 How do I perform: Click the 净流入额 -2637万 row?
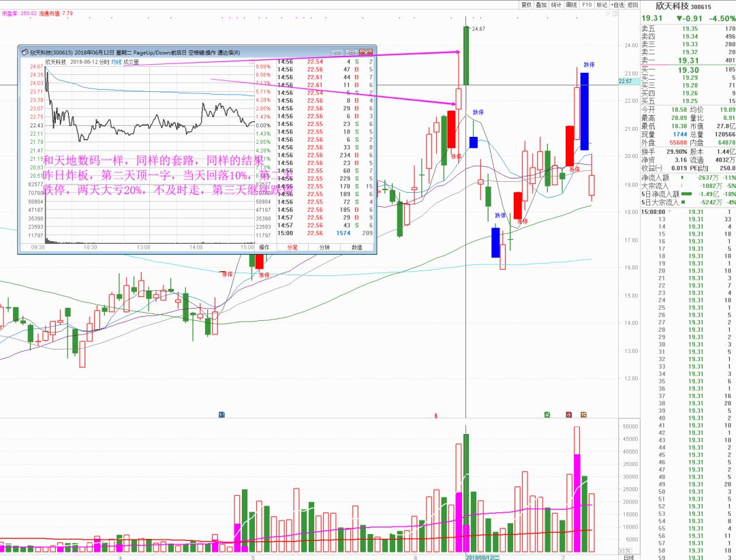coord(688,178)
